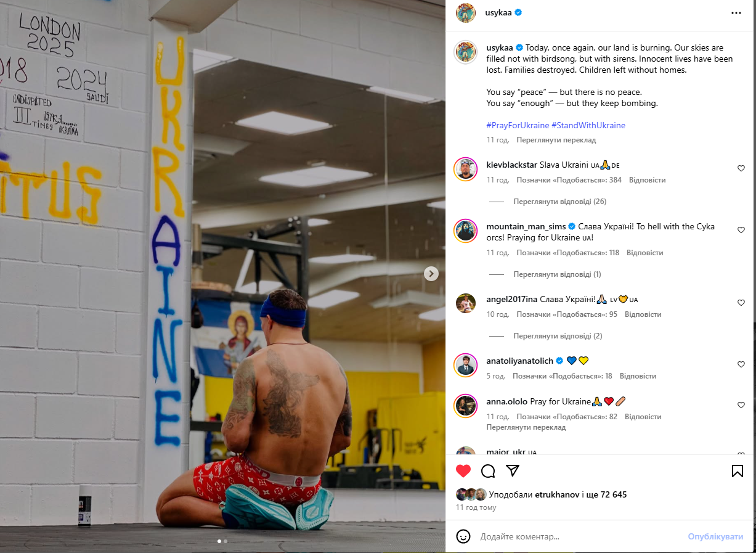
Task: Share the post via paper plane icon
Action: tap(512, 471)
